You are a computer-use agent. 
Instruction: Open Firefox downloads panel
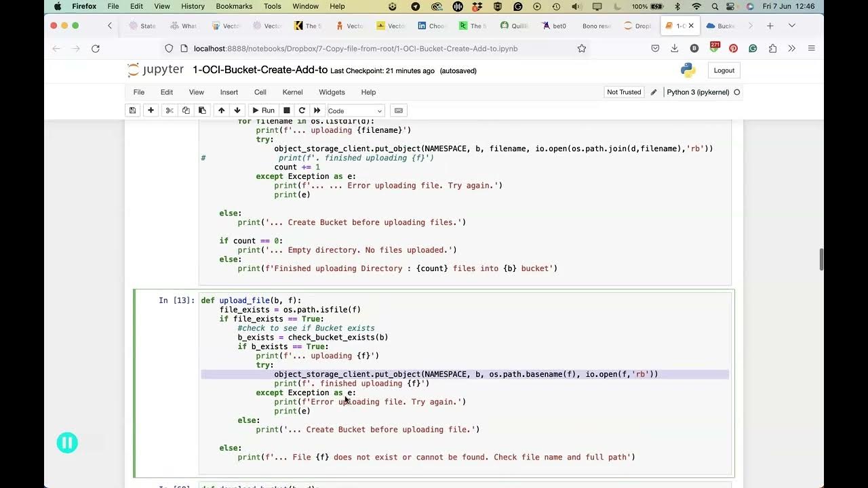click(x=675, y=48)
